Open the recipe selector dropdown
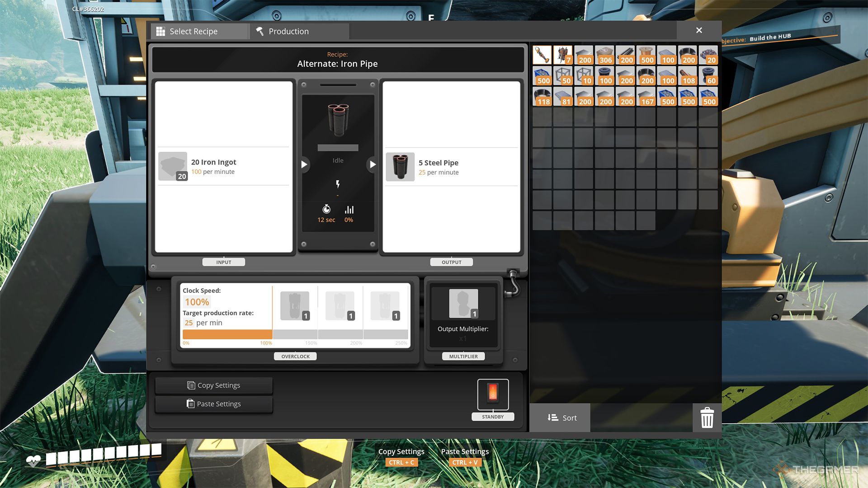Screen dimensions: 868x488 [193, 31]
